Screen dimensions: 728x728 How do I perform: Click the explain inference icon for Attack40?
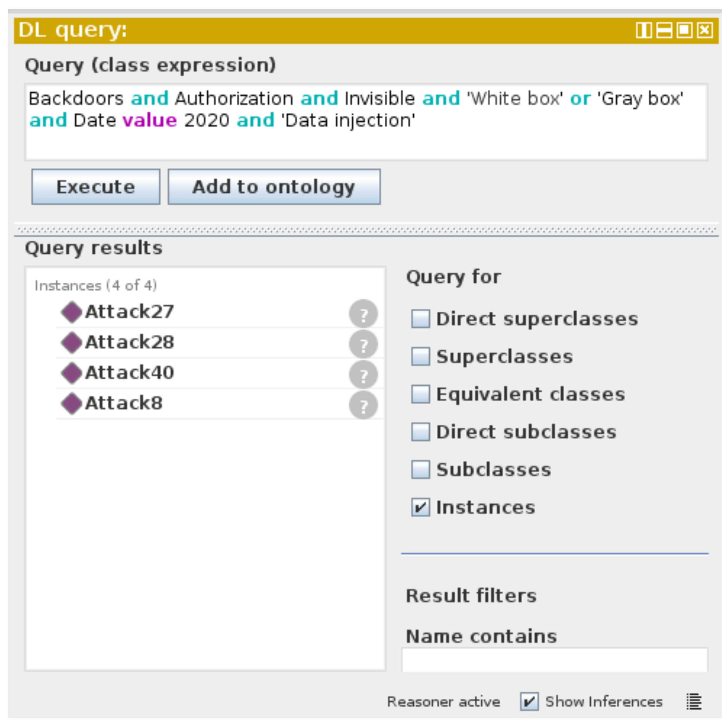click(x=363, y=374)
